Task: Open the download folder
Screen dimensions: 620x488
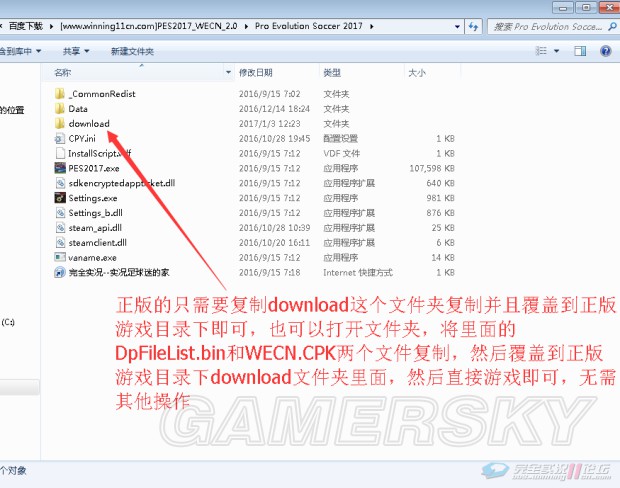Action: point(88,123)
